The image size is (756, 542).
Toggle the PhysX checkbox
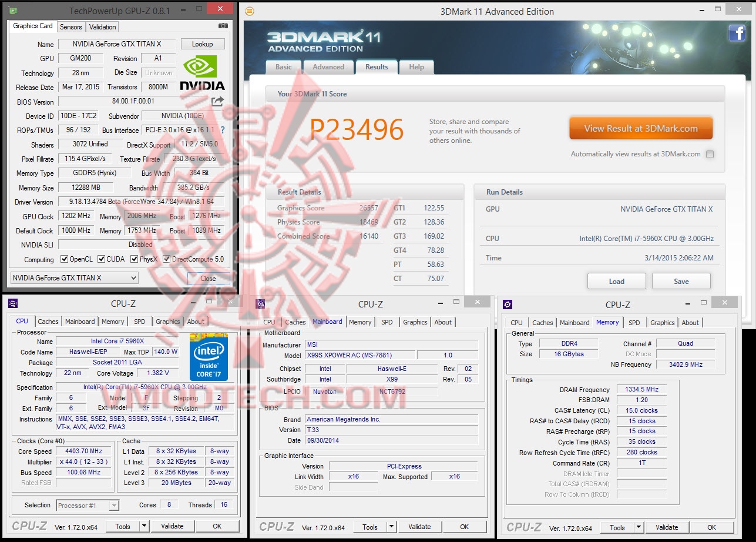point(135,259)
